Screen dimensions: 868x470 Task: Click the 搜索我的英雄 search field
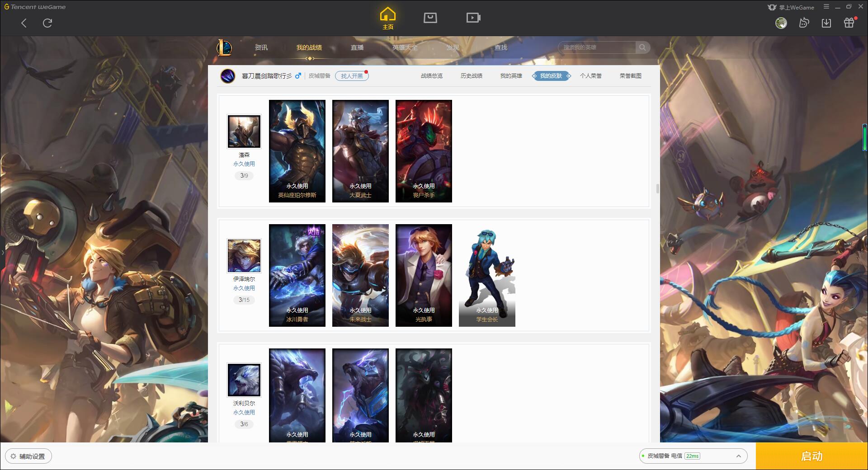coord(598,47)
